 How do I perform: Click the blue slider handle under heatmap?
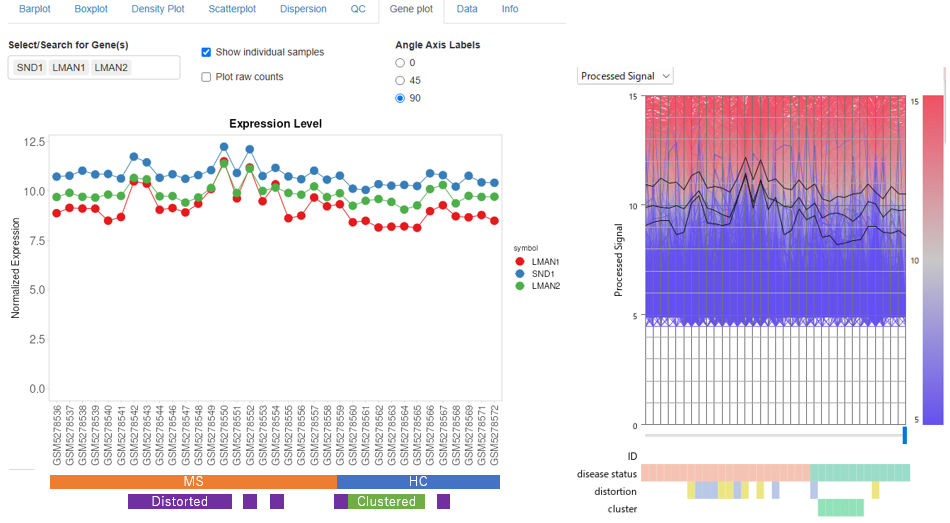click(905, 435)
